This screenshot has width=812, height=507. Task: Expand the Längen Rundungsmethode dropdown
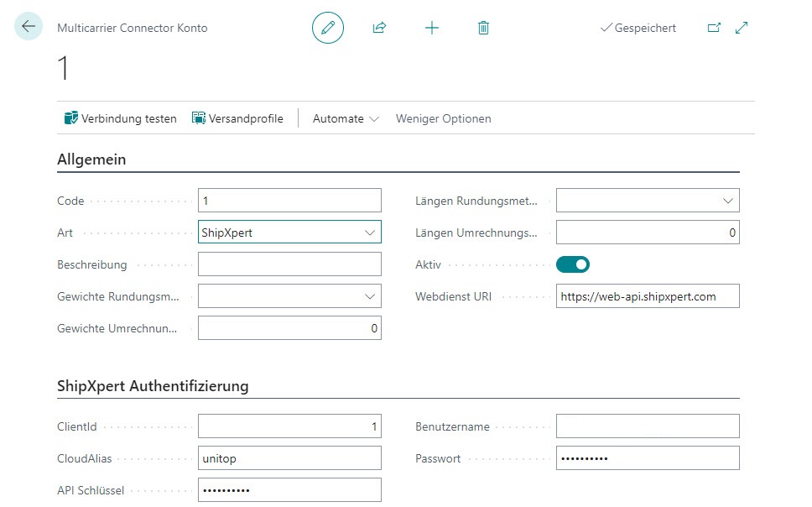pyautogui.click(x=727, y=201)
